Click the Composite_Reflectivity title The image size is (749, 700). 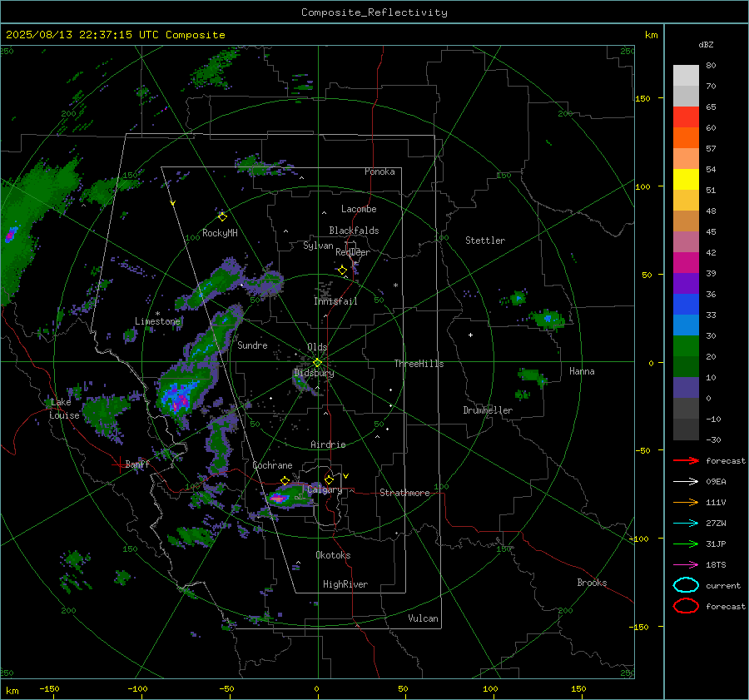pyautogui.click(x=374, y=12)
